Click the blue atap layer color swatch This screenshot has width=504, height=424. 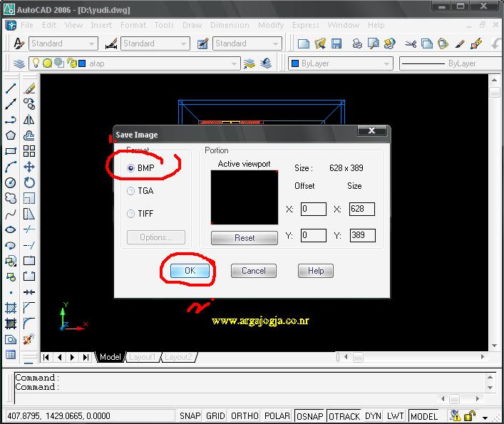click(82, 63)
